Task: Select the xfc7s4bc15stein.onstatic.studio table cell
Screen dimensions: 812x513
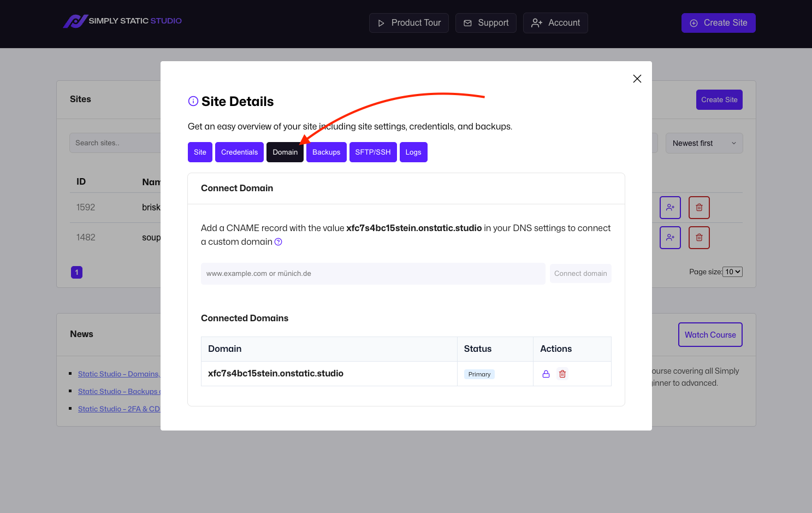Action: [x=329, y=374]
